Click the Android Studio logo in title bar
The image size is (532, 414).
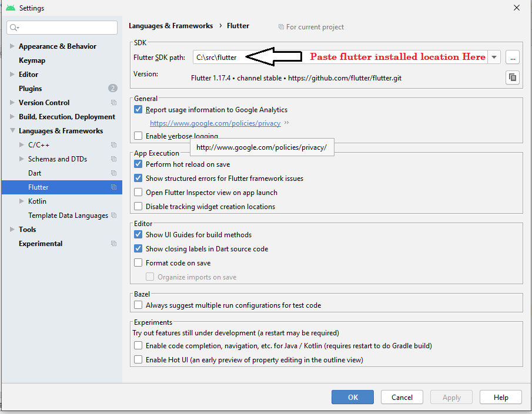click(x=11, y=8)
